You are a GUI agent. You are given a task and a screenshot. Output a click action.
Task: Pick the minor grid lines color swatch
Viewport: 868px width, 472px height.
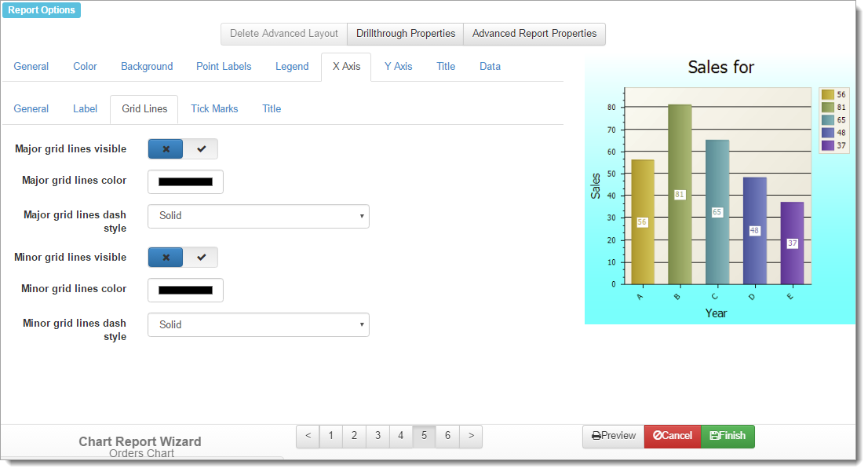(x=185, y=290)
